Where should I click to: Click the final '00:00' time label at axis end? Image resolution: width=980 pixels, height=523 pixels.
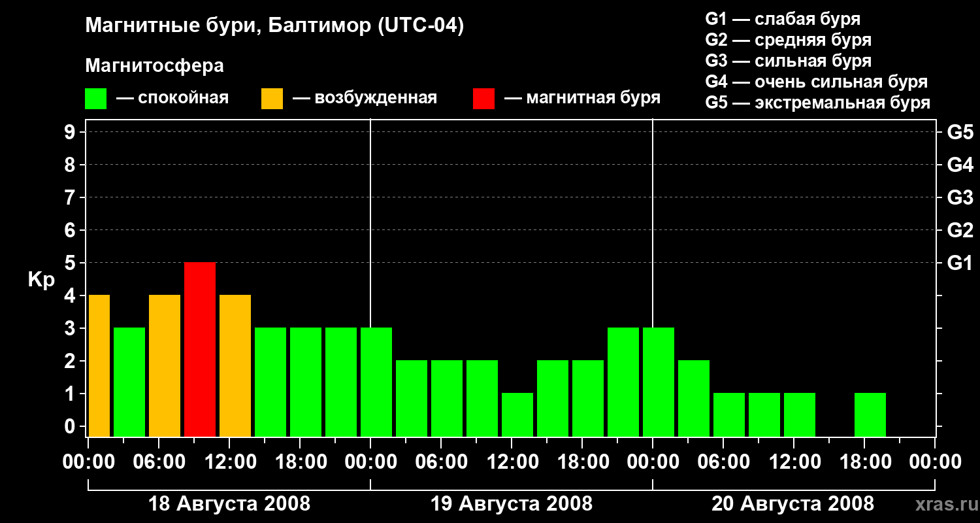click(935, 462)
